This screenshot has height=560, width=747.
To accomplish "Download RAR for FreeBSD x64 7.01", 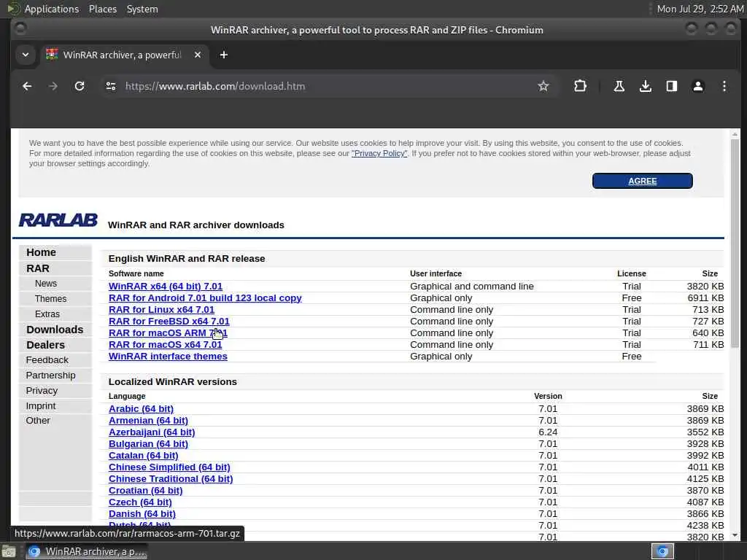I will (x=169, y=322).
